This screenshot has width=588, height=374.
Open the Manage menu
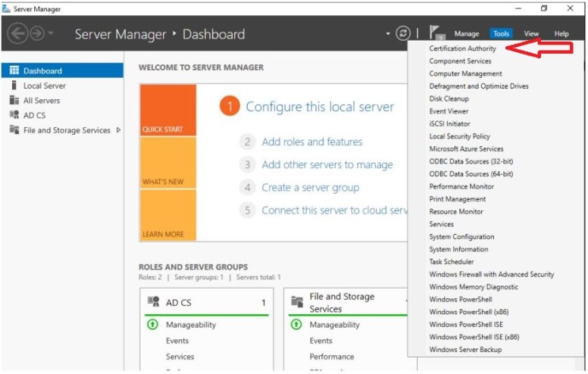tap(466, 34)
